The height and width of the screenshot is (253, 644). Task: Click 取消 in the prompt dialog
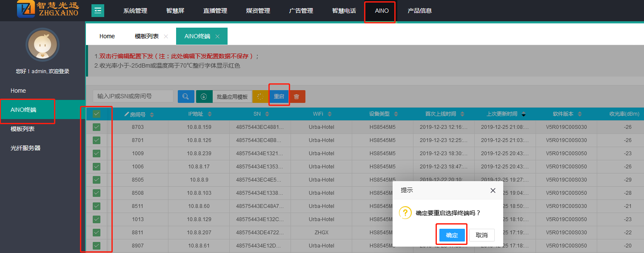pos(482,235)
